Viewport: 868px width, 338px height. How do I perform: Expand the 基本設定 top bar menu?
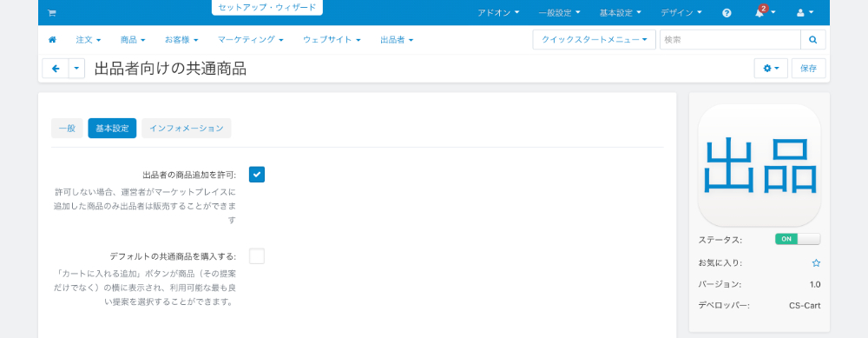(x=620, y=13)
